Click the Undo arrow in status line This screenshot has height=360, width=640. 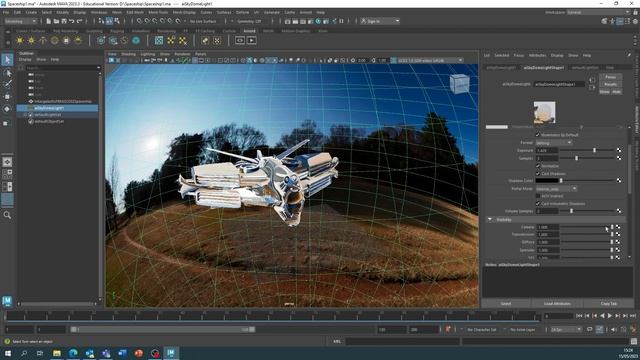72,21
